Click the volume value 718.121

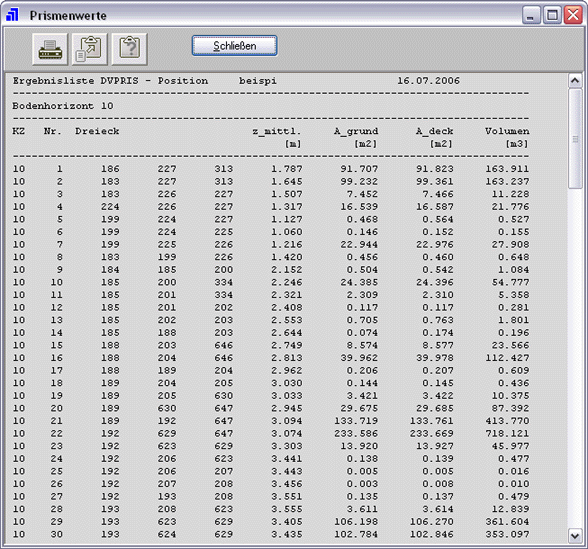507,434
